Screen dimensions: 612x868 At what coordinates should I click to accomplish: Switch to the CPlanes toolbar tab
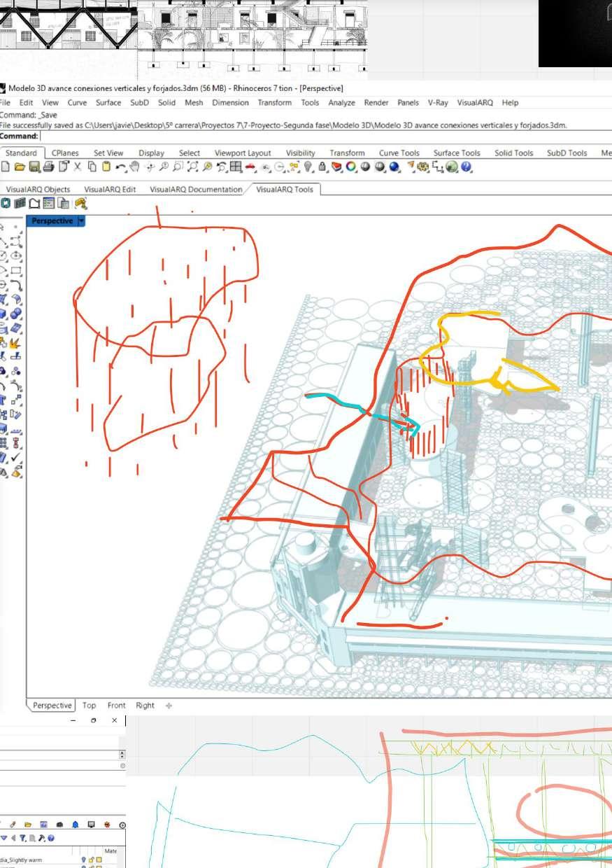pos(65,153)
